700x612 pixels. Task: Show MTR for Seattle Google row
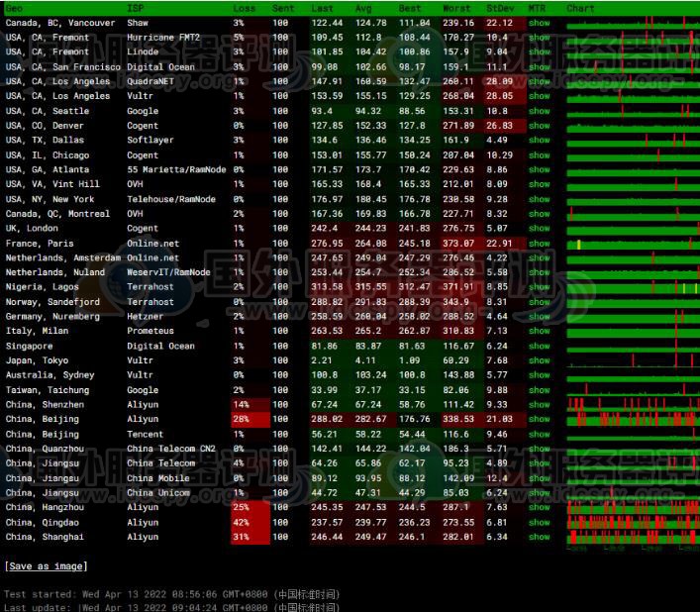tap(540, 111)
